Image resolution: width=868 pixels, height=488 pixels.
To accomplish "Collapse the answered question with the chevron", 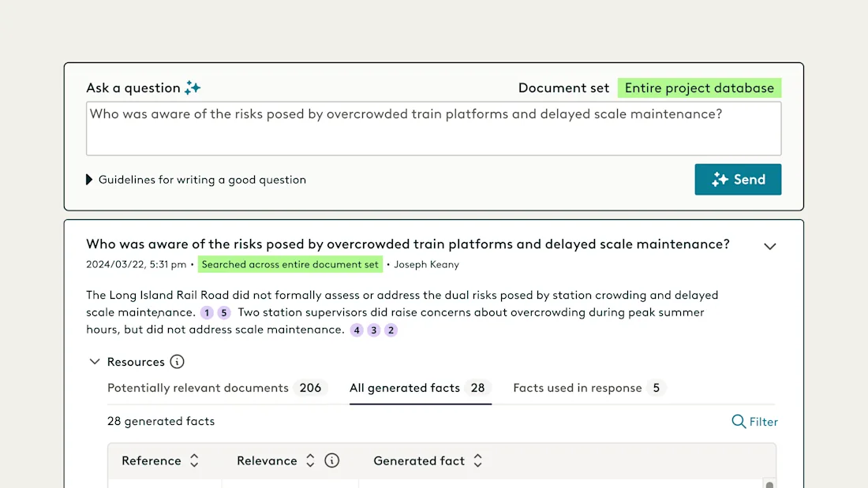I will click(x=770, y=246).
